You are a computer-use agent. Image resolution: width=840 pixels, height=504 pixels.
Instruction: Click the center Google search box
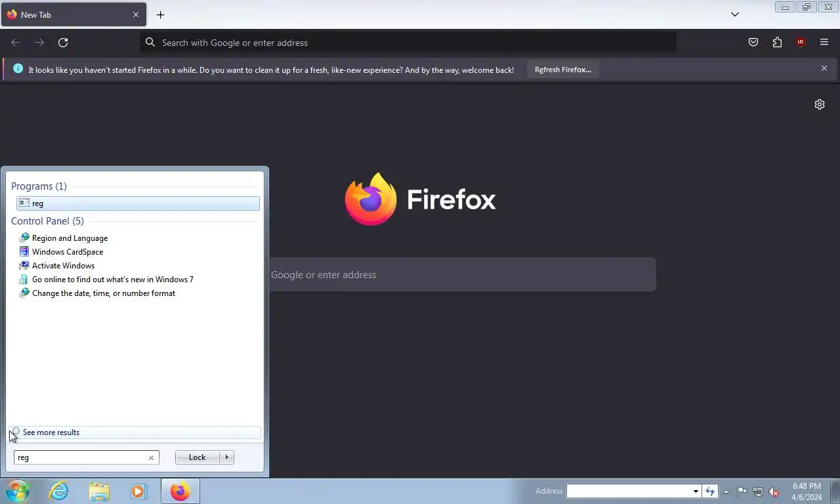(461, 274)
